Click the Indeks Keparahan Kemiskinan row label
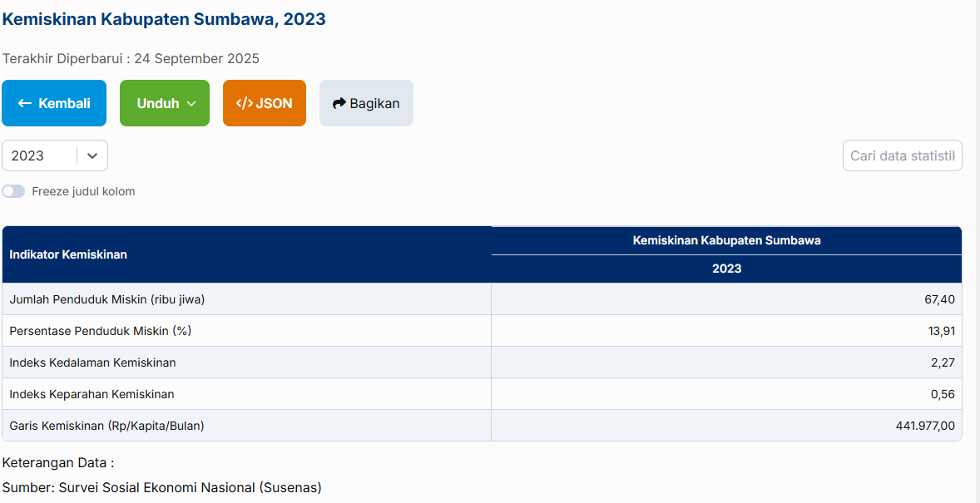980x503 pixels. [x=92, y=394]
